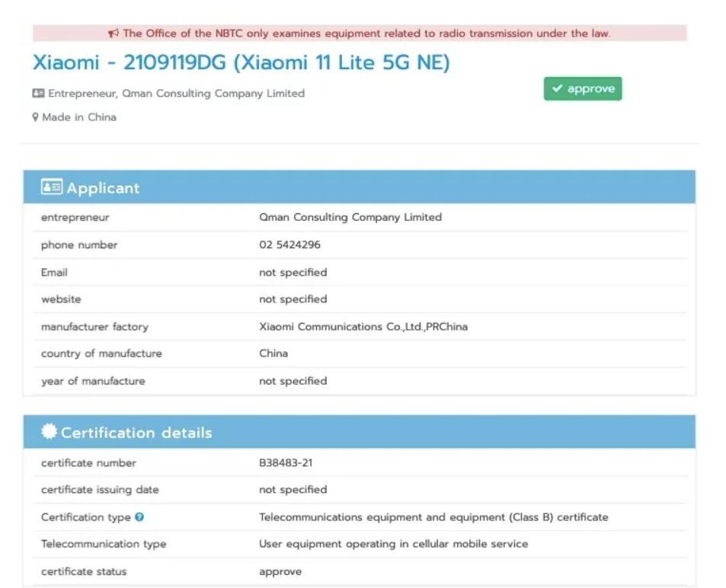Click the Applicant section header

coord(360,187)
